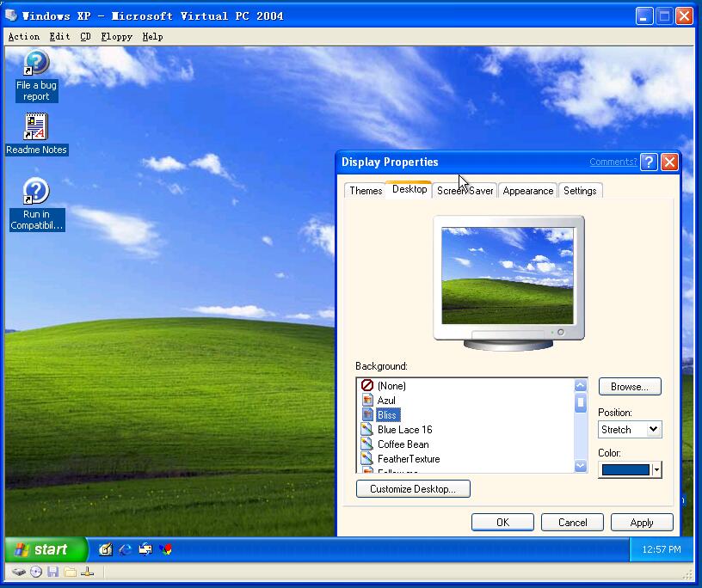
Task: Open the Edit menu
Action: coord(59,36)
